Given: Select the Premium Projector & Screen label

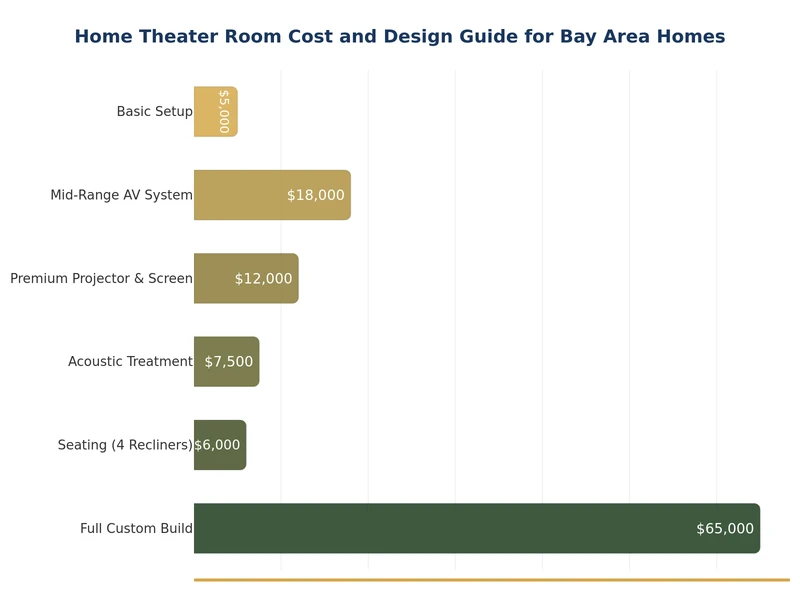Looking at the screenshot, I should 101,278.
